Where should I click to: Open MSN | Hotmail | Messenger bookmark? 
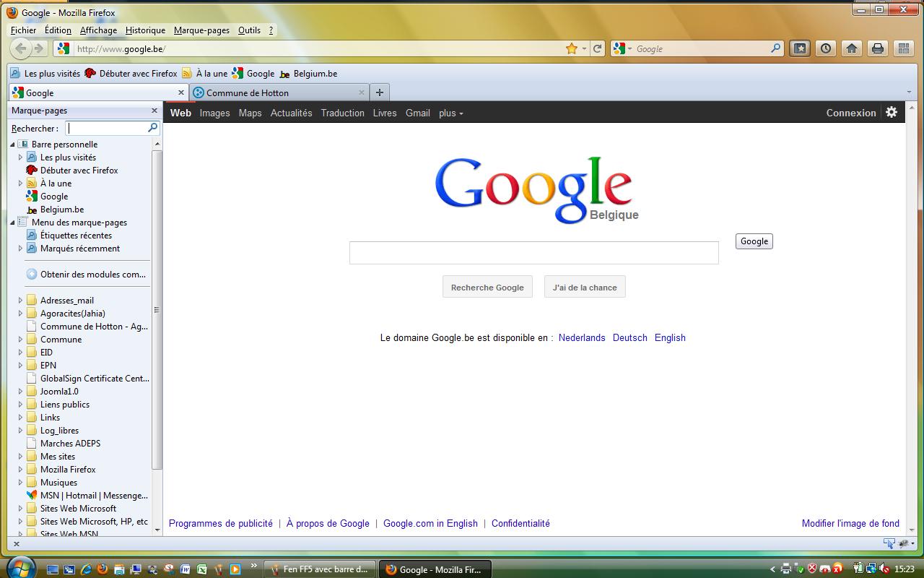point(87,495)
